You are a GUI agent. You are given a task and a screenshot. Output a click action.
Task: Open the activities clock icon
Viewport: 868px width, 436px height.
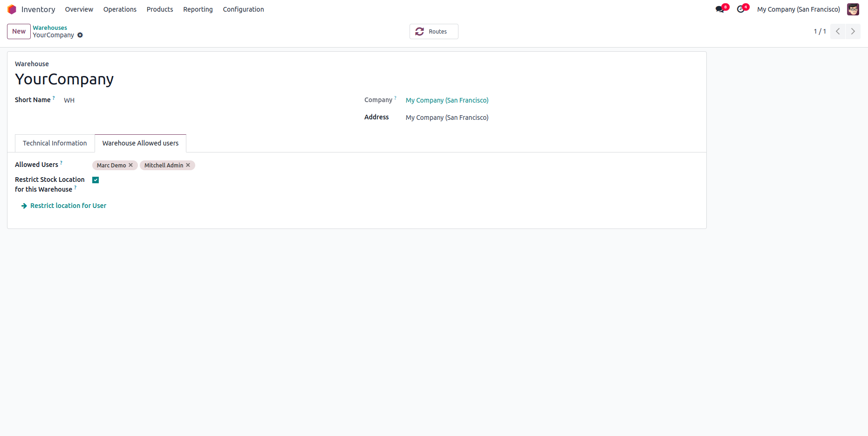[x=740, y=9]
